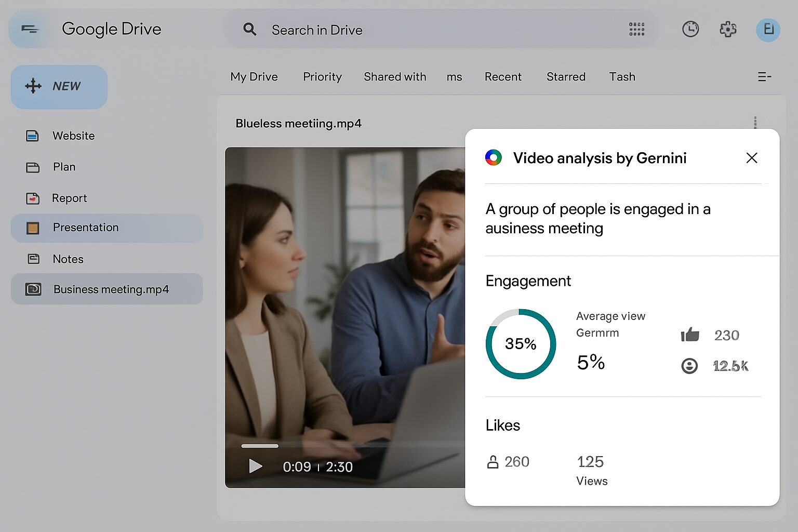Select the ms tab
Viewport: 798px width, 532px height.
[x=454, y=77]
